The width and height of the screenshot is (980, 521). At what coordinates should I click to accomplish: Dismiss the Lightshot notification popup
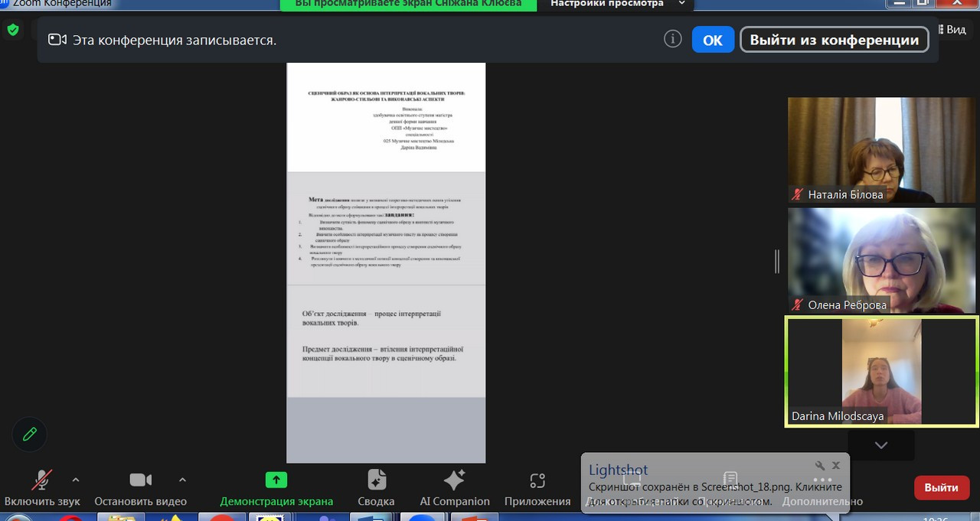tap(836, 465)
